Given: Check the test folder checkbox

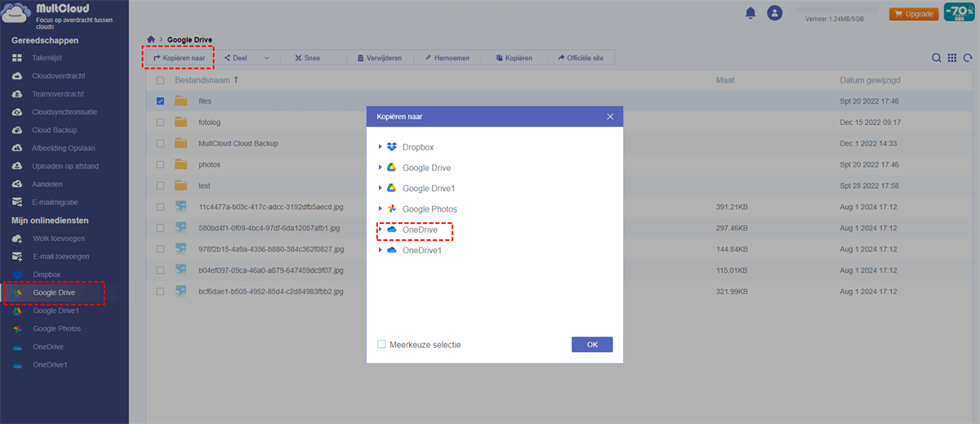Looking at the screenshot, I should pos(160,185).
